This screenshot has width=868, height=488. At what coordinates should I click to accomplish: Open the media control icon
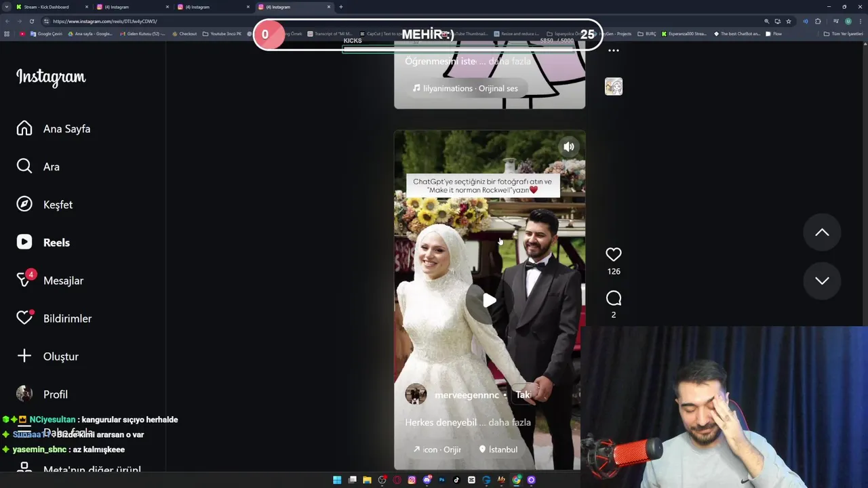tap(836, 21)
